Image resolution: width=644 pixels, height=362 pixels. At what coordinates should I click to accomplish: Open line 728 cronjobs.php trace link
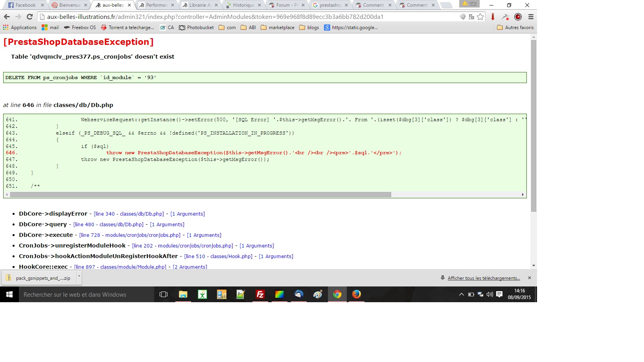pyautogui.click(x=130, y=235)
